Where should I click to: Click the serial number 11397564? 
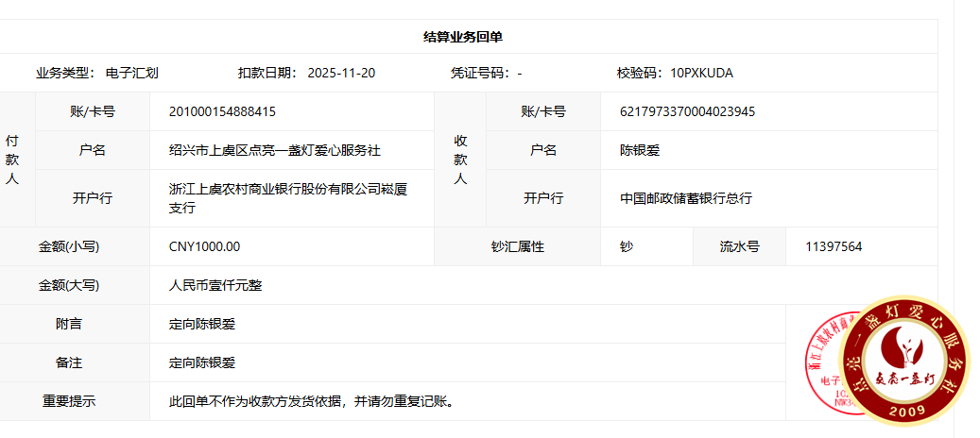(834, 246)
